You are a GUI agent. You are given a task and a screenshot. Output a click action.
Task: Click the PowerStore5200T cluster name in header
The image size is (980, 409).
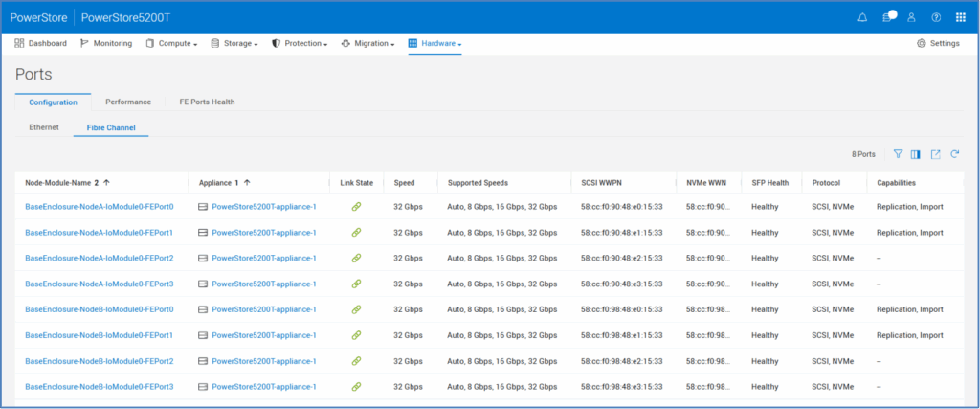tap(125, 17)
